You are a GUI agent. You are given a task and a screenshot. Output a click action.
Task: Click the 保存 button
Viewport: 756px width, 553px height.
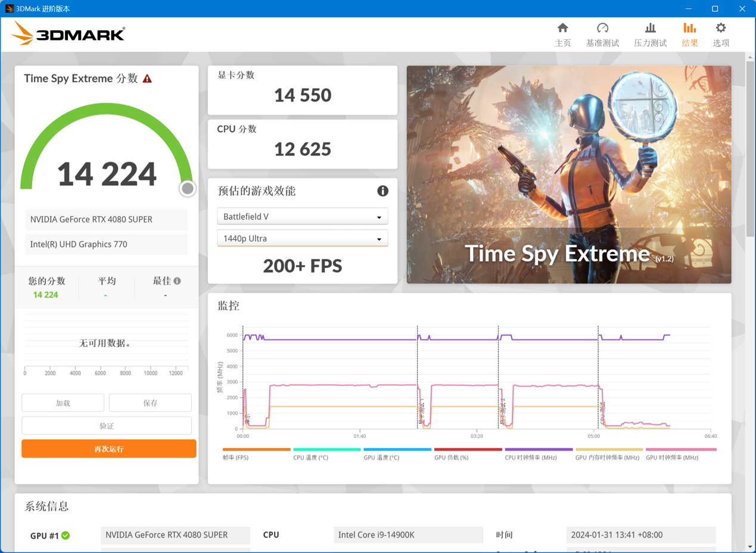(150, 402)
